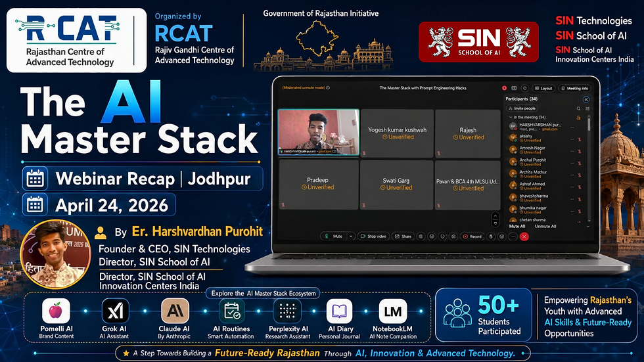Toggle Ashraf Ahmed's muted microphone icon
644x362 pixels.
click(x=580, y=187)
